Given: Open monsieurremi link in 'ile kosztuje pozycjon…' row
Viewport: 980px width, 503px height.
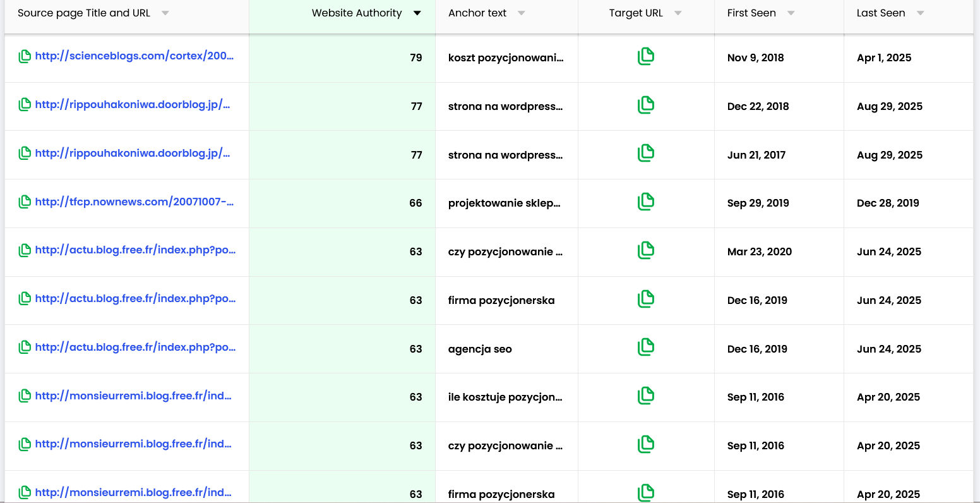Looking at the screenshot, I should 133,396.
